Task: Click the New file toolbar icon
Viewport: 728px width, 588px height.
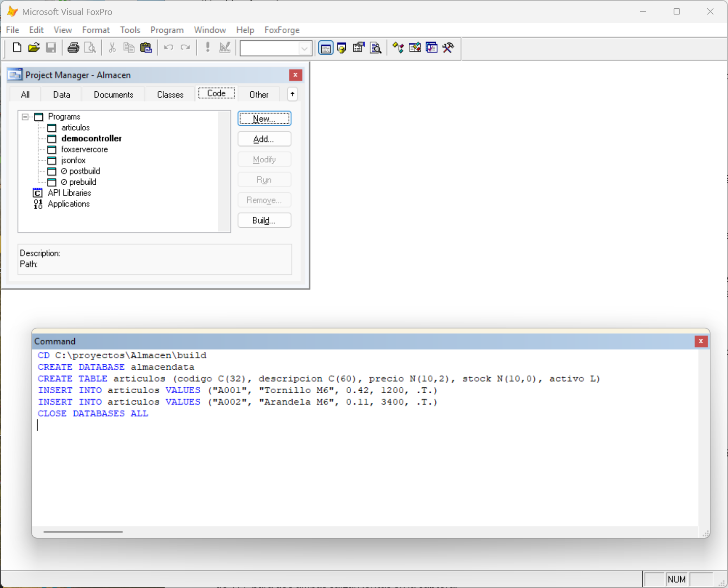Action: coord(17,48)
